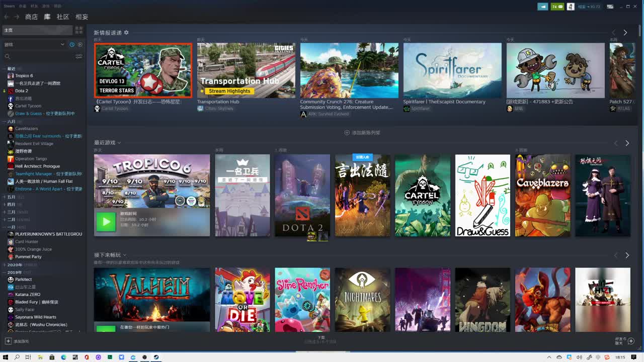
Task: Open Cartel Tycoon Devlog 13 news thumbnail
Action: pos(143,70)
